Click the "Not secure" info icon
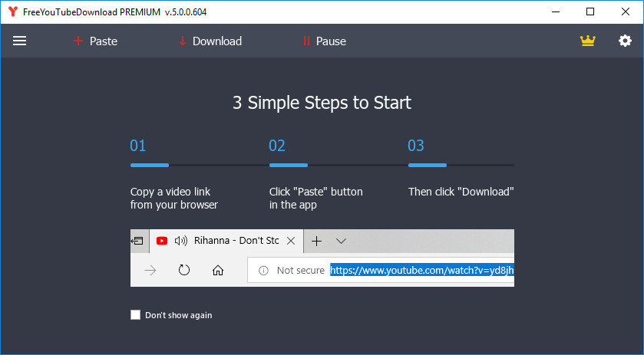The height and width of the screenshot is (355, 644). click(x=263, y=270)
